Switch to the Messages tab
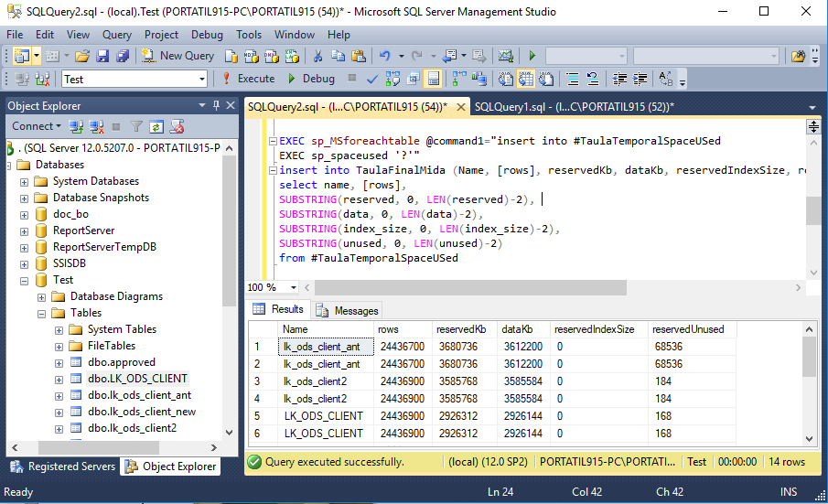This screenshot has height=504, width=828. point(348,310)
